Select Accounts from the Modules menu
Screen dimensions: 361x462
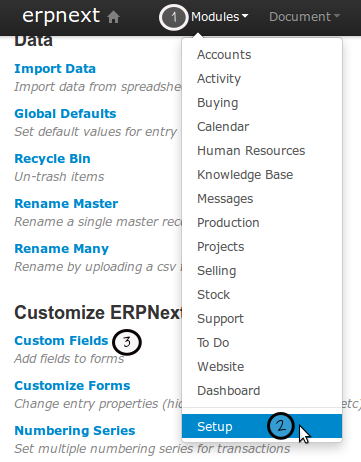[x=224, y=55]
